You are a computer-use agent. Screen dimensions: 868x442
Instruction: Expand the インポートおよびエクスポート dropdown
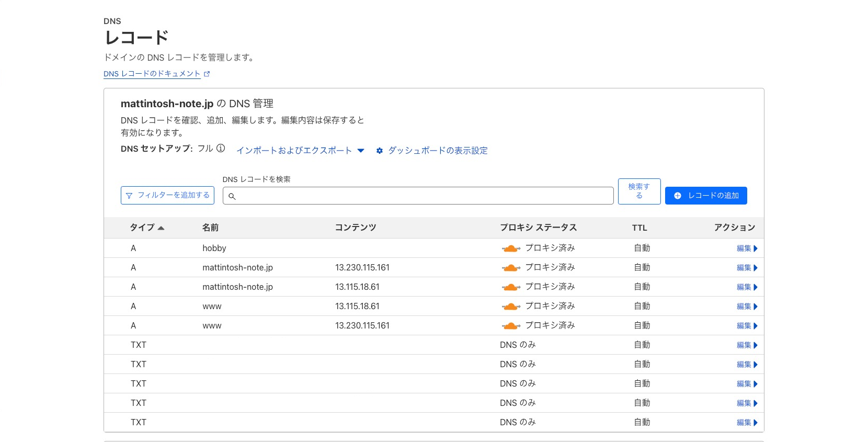[300, 151]
